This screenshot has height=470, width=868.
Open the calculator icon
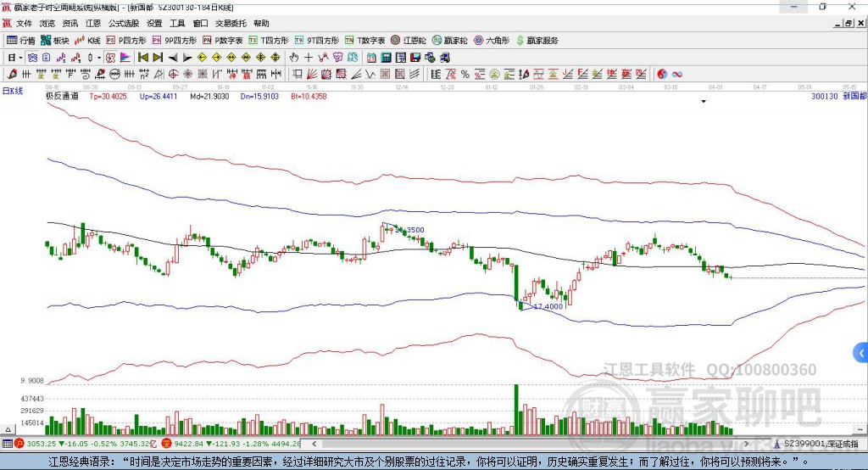coord(387,58)
